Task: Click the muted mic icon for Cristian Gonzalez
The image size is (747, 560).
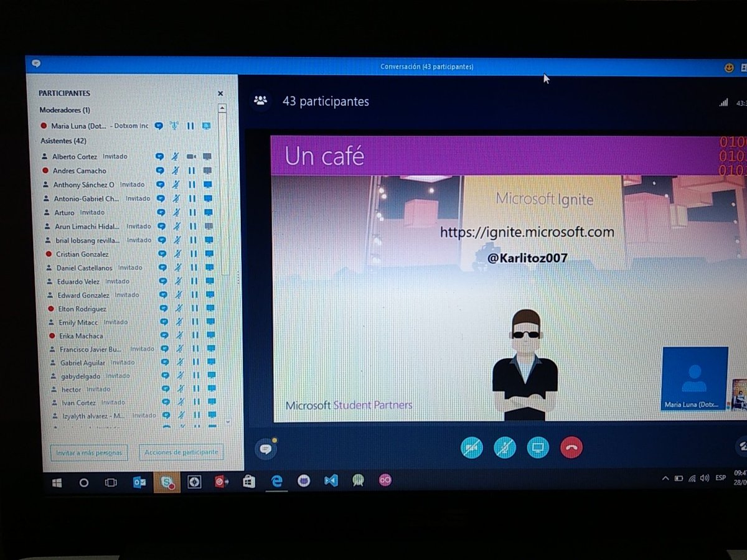Action: point(177,254)
